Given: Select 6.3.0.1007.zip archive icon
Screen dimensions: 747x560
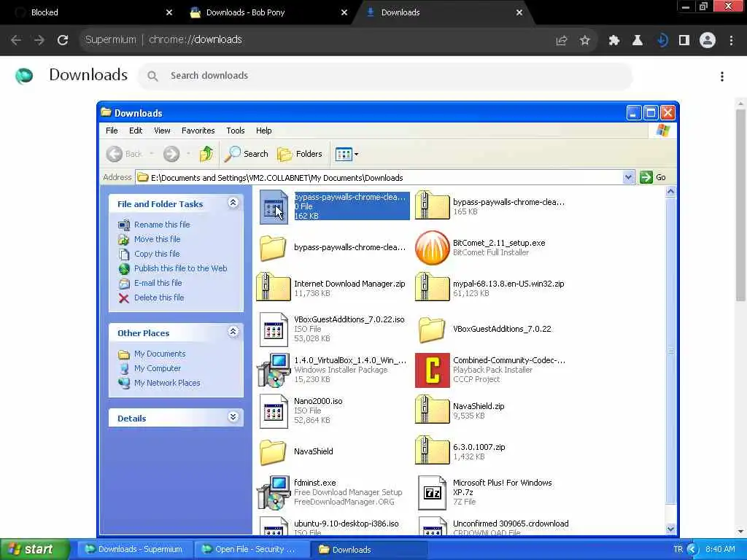Looking at the screenshot, I should click(432, 450).
